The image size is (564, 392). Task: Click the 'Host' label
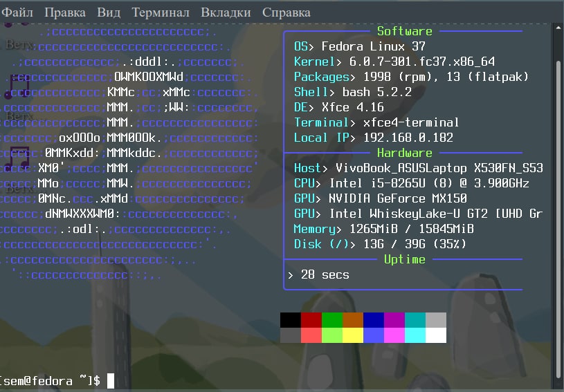pyautogui.click(x=307, y=168)
